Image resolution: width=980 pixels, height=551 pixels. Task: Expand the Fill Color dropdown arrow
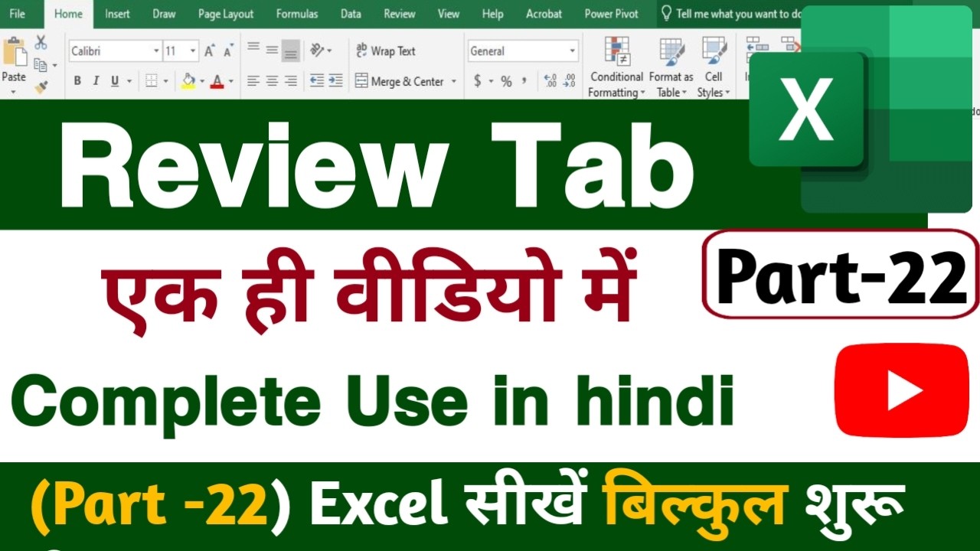(x=202, y=81)
